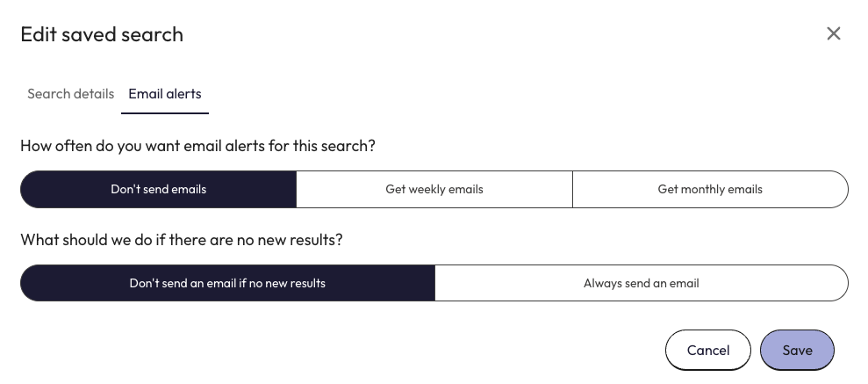Close the Edit saved search dialog
Image resolution: width=868 pixels, height=384 pixels.
point(833,33)
